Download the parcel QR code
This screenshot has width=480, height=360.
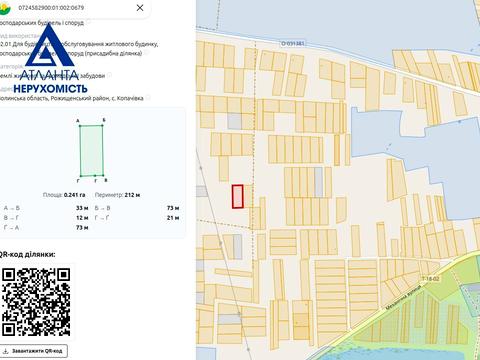pos(34,351)
